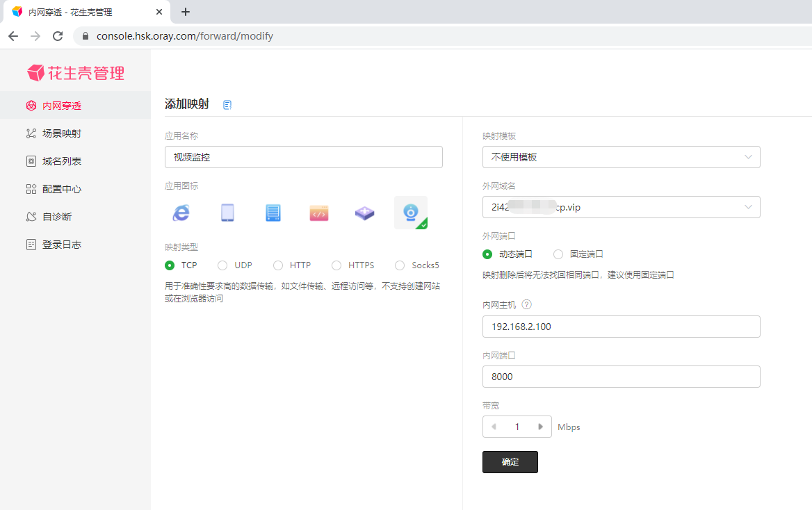Click the question mark next to 内网主机

tap(527, 304)
